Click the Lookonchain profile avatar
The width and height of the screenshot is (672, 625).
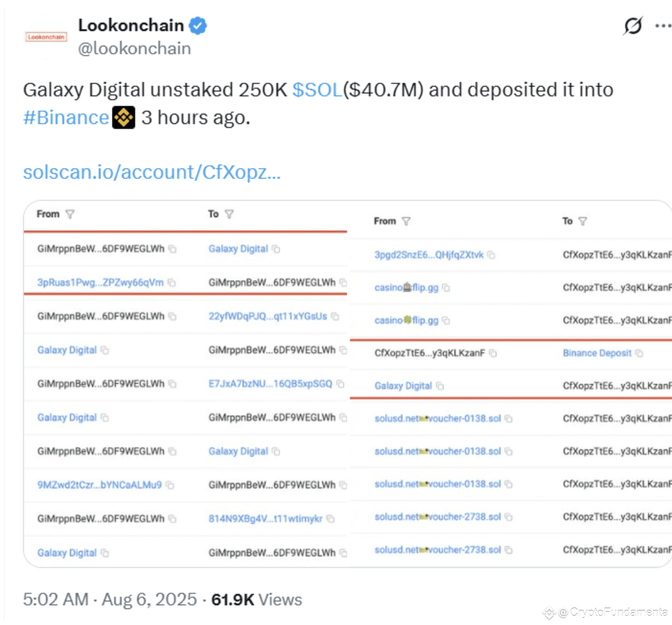(x=46, y=37)
